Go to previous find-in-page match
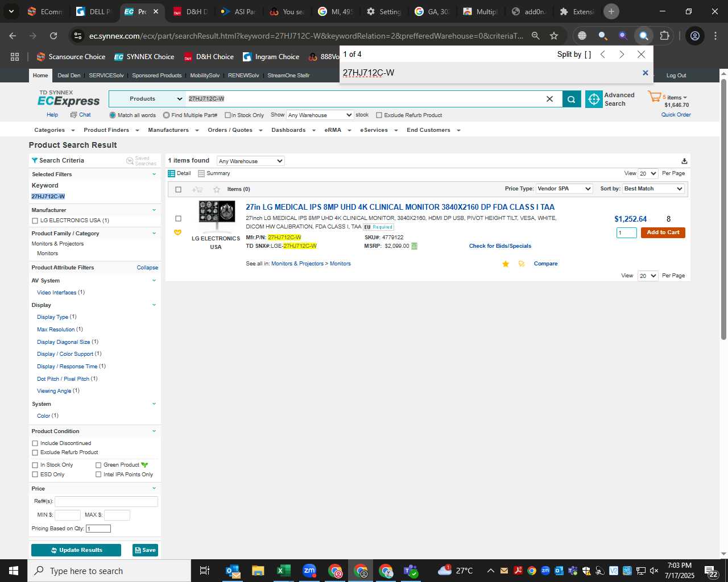The image size is (728, 582). [x=603, y=55]
